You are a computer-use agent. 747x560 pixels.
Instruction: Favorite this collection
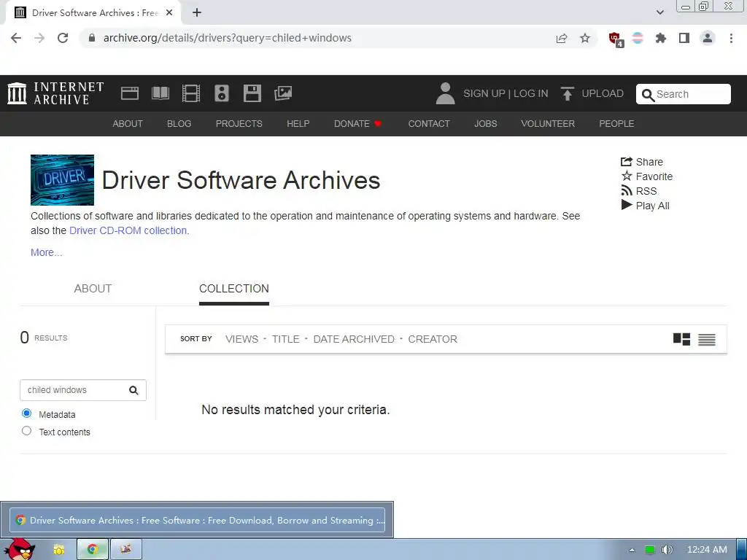647,176
